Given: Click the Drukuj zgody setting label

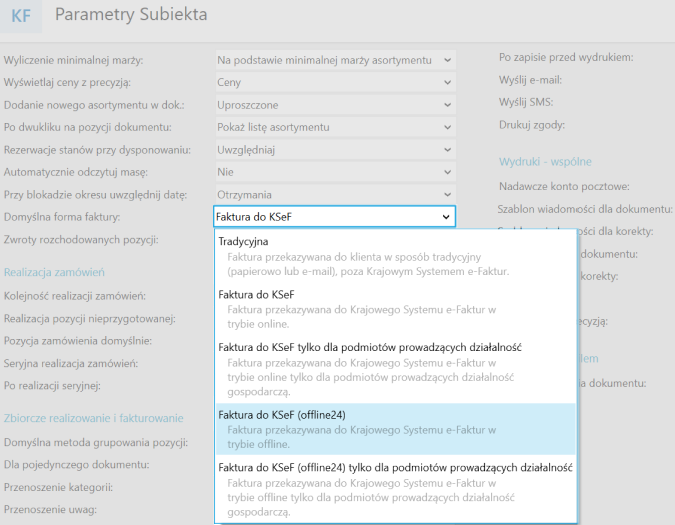Looking at the screenshot, I should 531,125.
